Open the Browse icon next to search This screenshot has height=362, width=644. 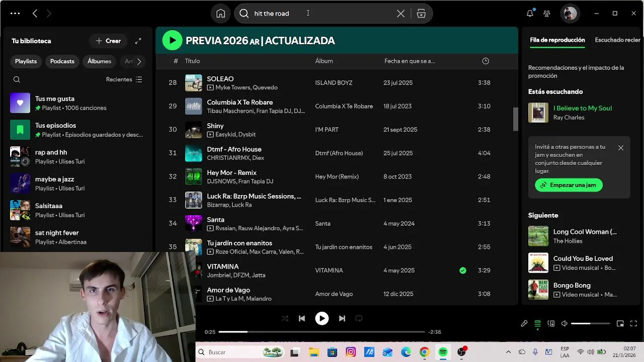(x=421, y=14)
